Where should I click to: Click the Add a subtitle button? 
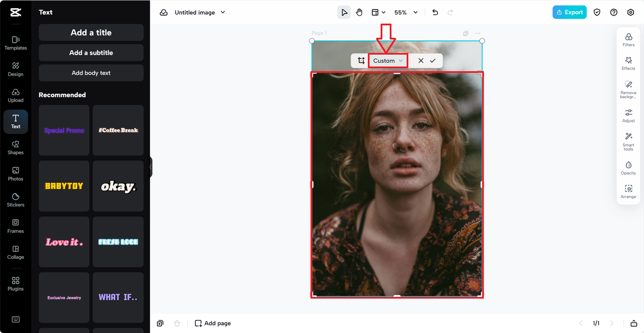91,52
